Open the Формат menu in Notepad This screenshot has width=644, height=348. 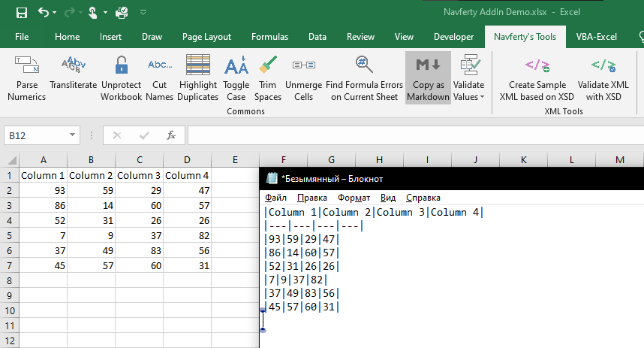(354, 198)
